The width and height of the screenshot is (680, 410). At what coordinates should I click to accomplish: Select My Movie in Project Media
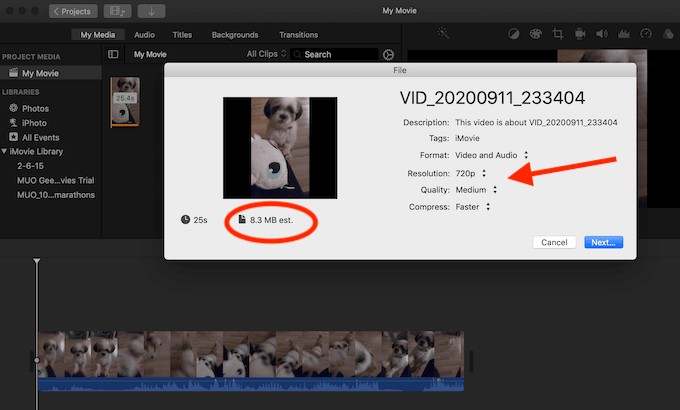coord(51,73)
